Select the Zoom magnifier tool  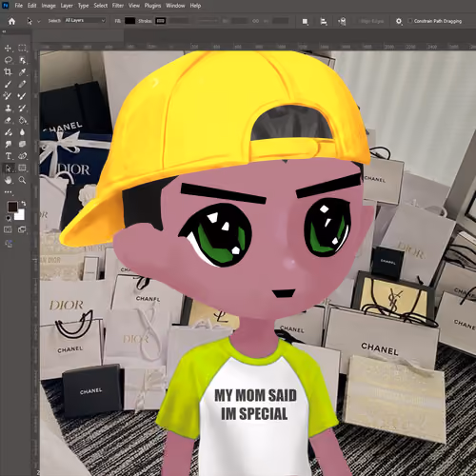[22, 180]
